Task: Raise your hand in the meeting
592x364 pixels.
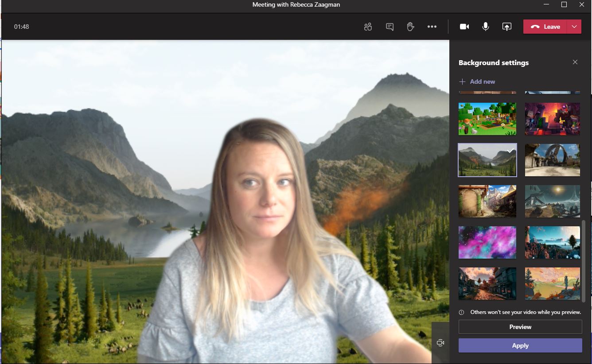Action: pyautogui.click(x=411, y=27)
